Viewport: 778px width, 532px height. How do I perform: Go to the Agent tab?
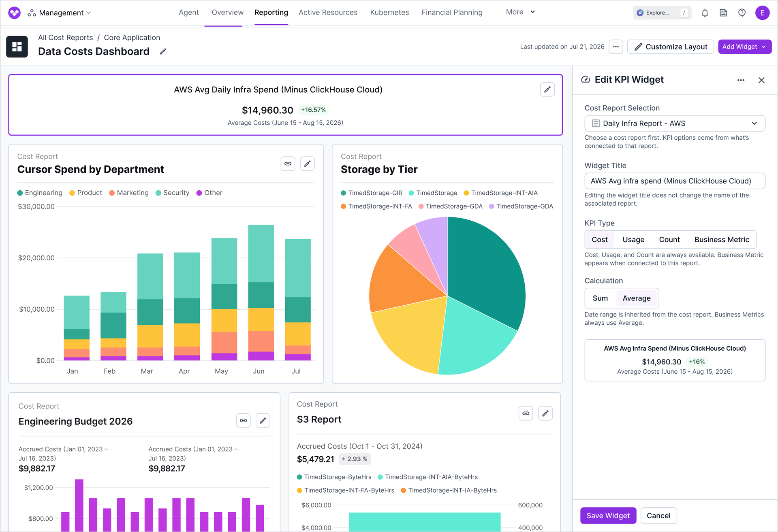click(189, 13)
